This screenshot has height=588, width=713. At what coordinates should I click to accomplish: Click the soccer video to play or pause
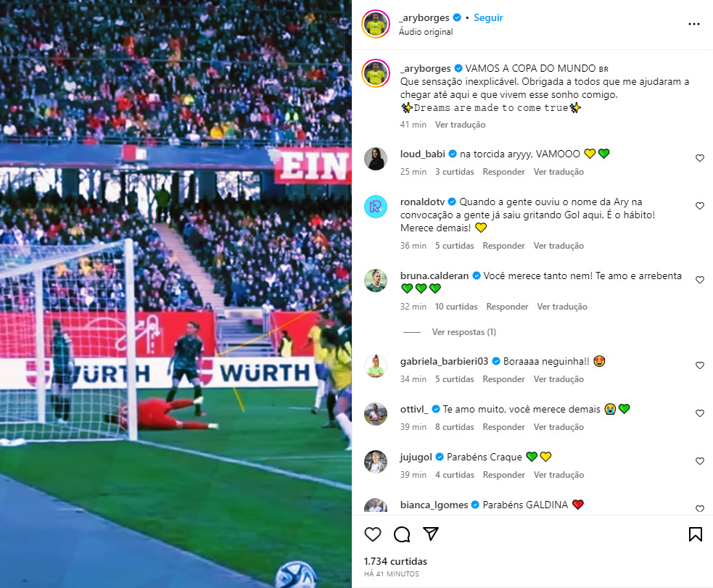point(176,294)
